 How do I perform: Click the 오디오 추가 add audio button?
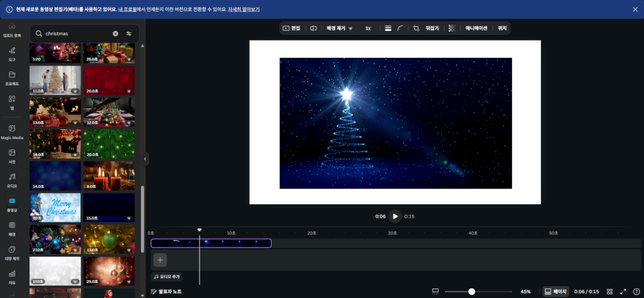[167, 277]
